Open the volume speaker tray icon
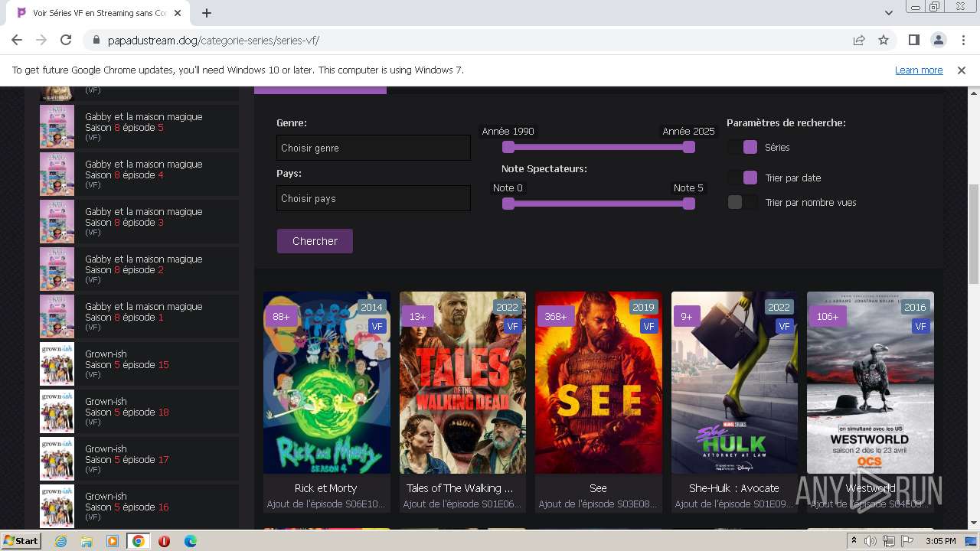 pyautogui.click(x=871, y=541)
